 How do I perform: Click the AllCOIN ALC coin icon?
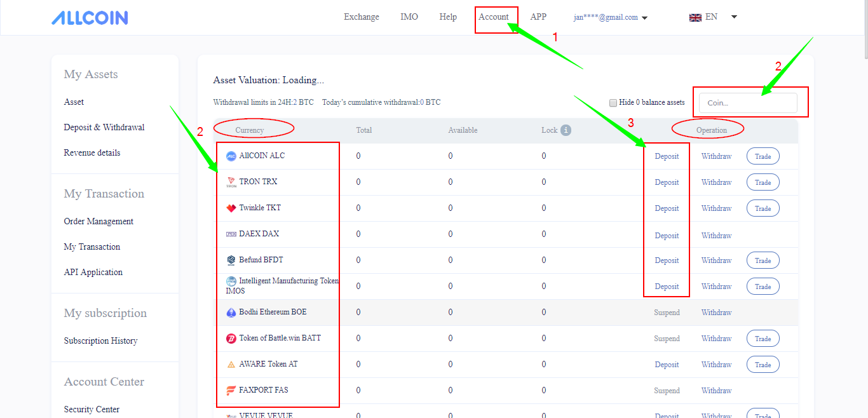tap(231, 156)
